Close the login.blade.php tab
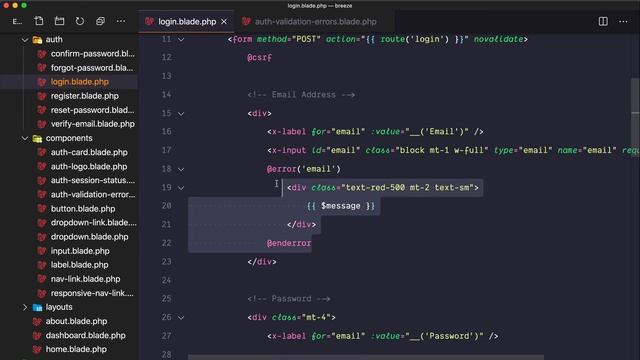The image size is (640, 360). (x=224, y=22)
